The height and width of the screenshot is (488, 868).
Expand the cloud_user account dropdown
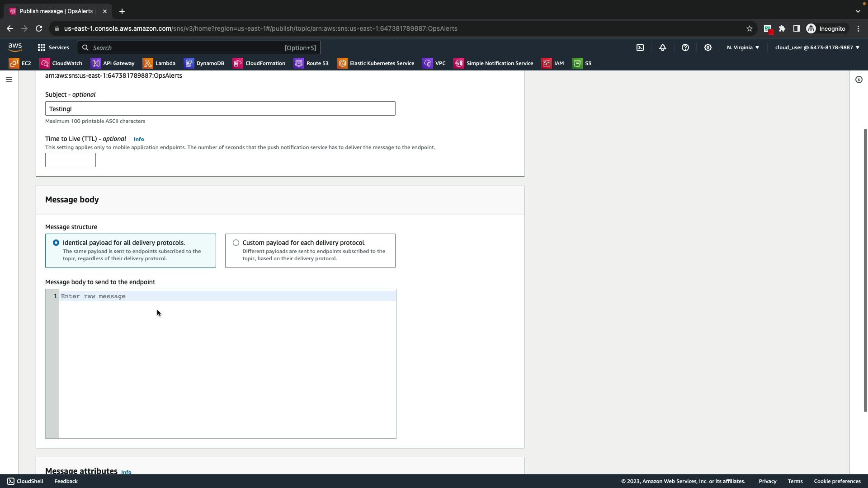[817, 47]
